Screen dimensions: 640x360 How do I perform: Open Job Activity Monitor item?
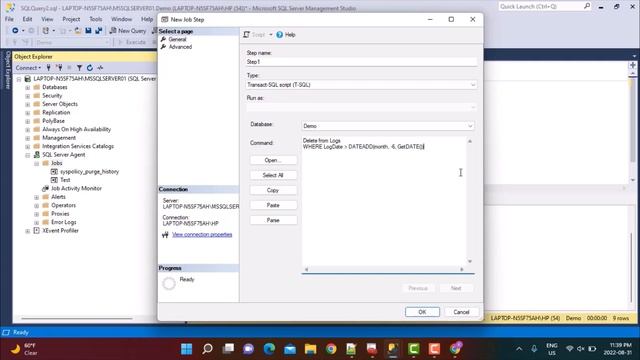(x=76, y=189)
